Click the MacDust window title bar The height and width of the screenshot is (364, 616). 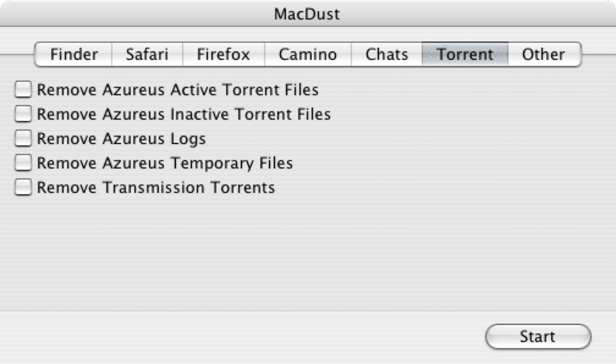click(x=307, y=13)
